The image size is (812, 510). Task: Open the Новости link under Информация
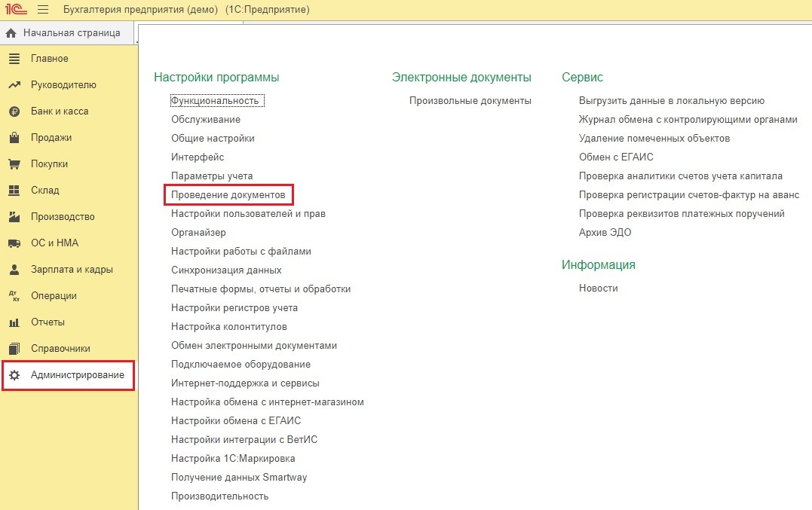pyautogui.click(x=598, y=289)
